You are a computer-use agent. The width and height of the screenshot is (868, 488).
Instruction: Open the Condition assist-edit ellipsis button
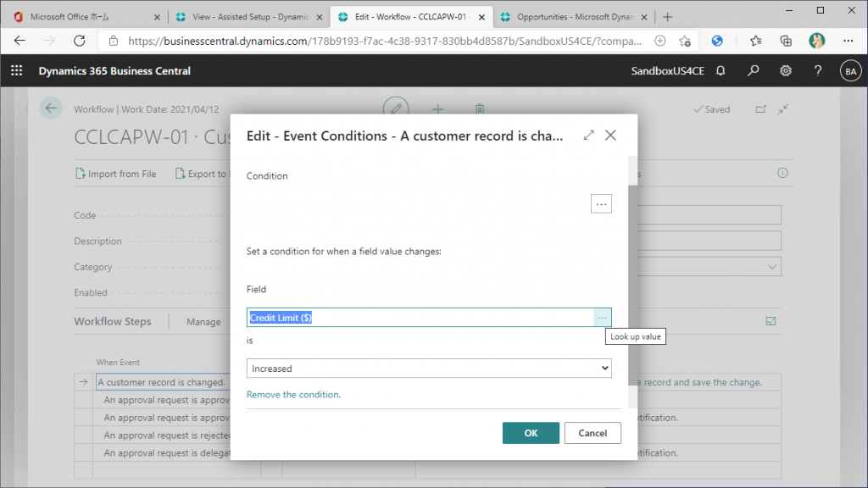pos(601,204)
